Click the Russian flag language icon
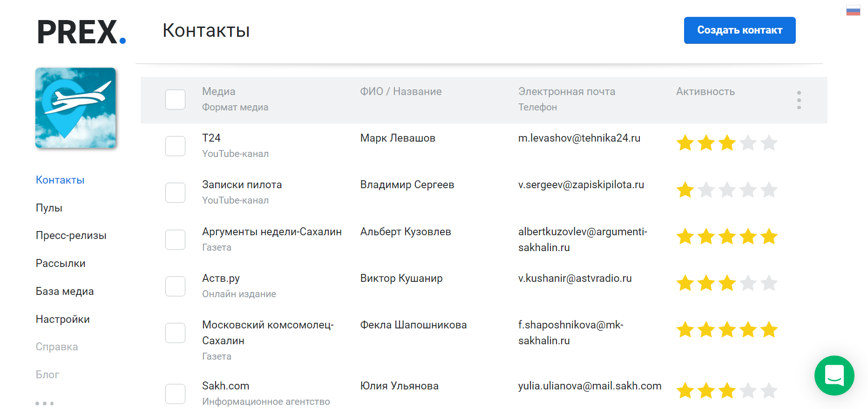868x409 pixels. 853,11
